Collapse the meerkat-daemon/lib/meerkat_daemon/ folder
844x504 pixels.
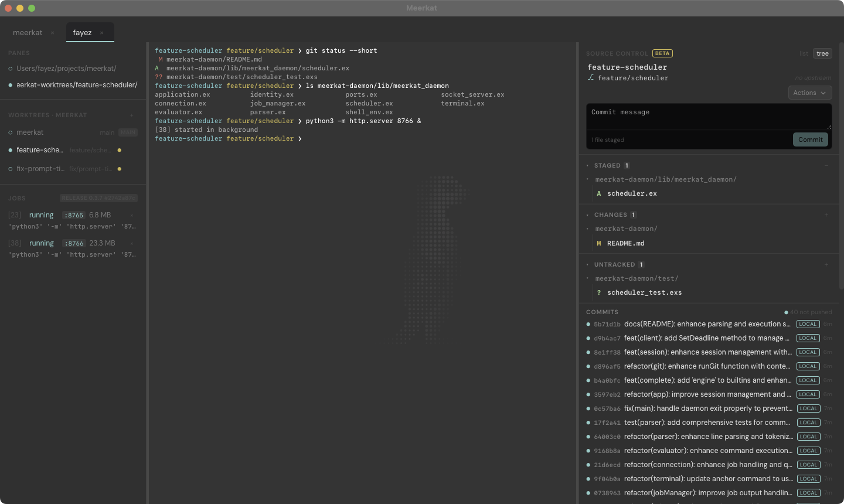pos(588,180)
